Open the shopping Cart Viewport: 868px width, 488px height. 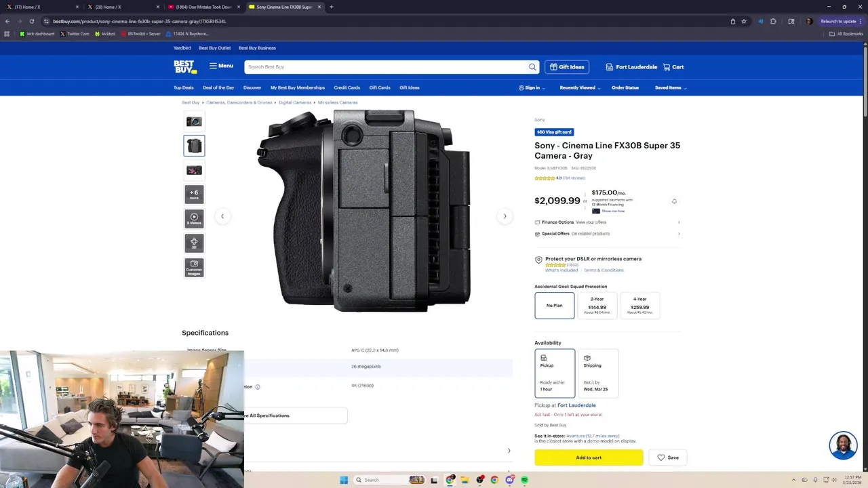pos(673,67)
